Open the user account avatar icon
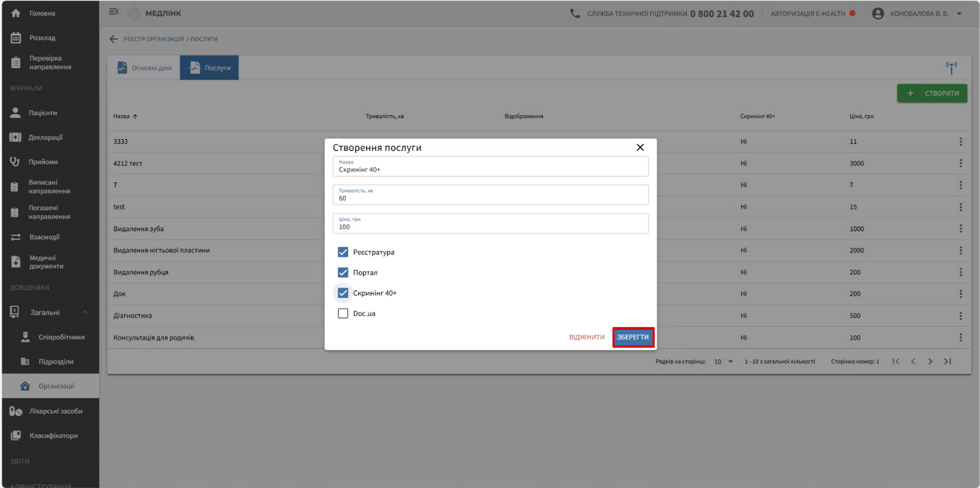Screen dimensions: 980x488 (x=878, y=14)
